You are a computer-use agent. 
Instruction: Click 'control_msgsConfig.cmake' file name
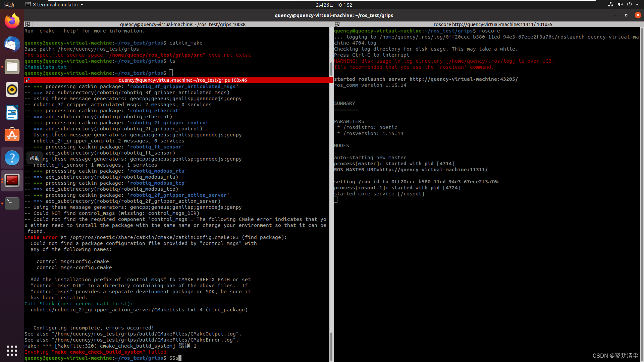[x=73, y=261]
